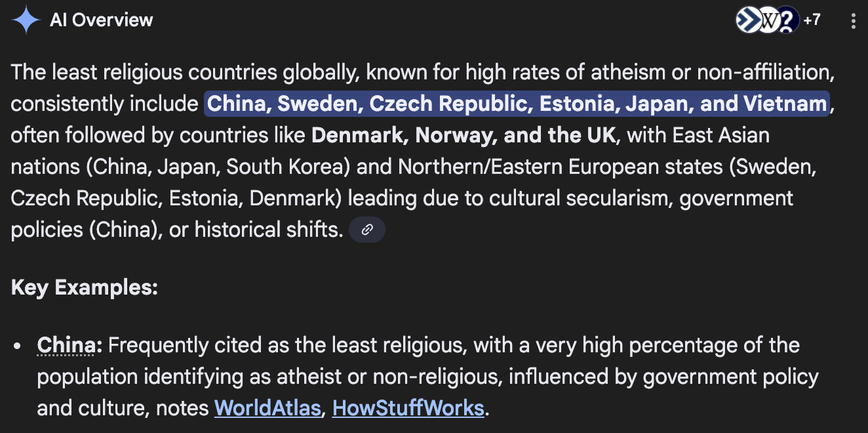Open the three-dot more options menu
The width and height of the screenshot is (868, 433).
pyautogui.click(x=853, y=21)
